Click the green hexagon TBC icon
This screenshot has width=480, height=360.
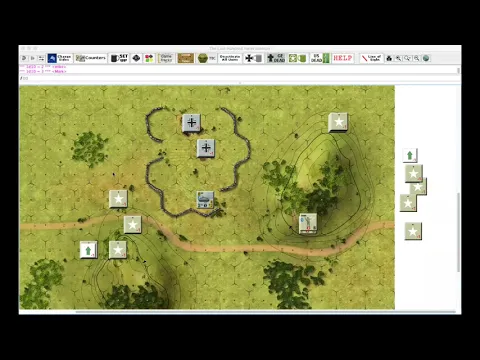tap(207, 58)
